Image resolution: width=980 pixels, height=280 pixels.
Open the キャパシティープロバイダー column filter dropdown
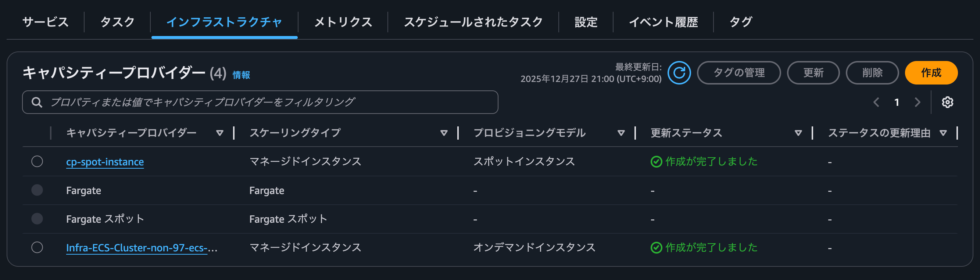click(x=219, y=133)
